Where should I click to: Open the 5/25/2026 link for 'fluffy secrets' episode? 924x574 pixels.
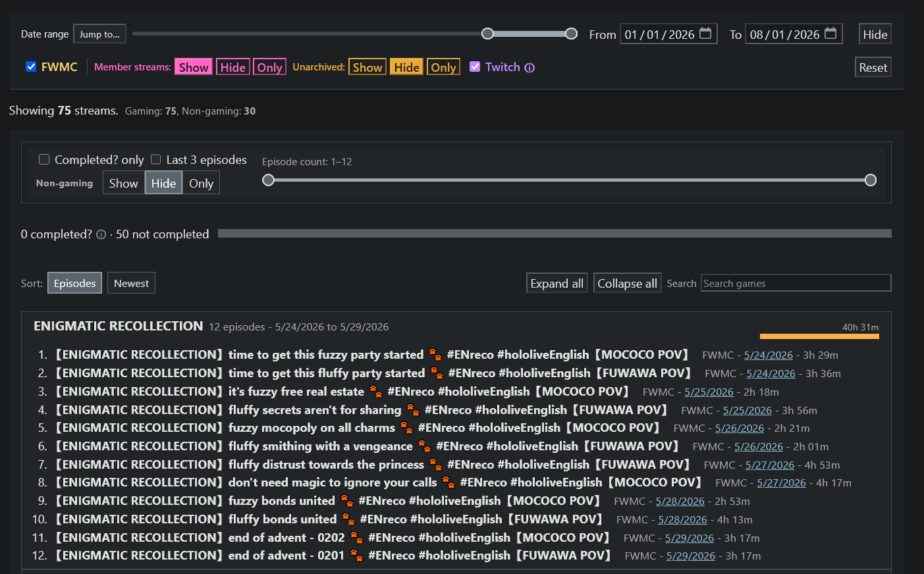[x=747, y=411]
